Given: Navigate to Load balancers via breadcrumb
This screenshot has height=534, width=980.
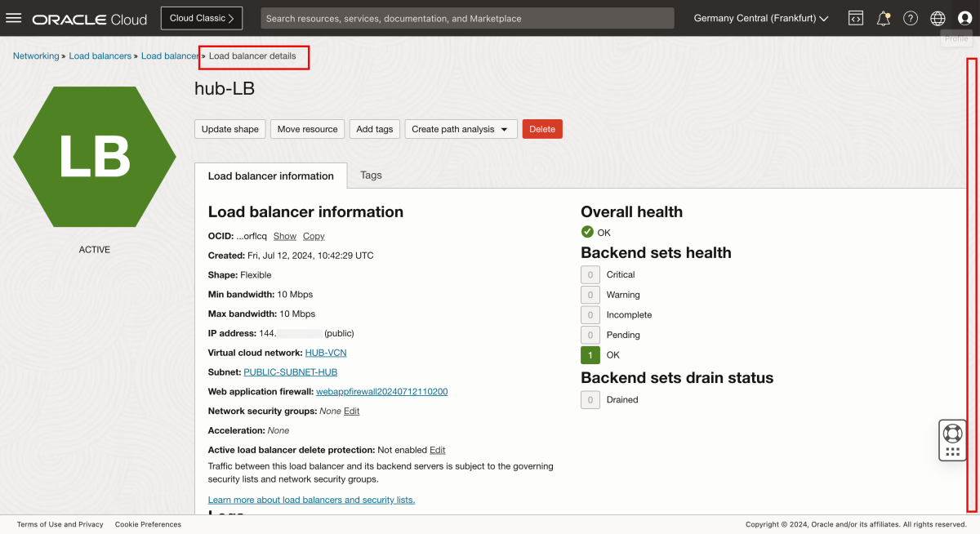Looking at the screenshot, I should [100, 56].
